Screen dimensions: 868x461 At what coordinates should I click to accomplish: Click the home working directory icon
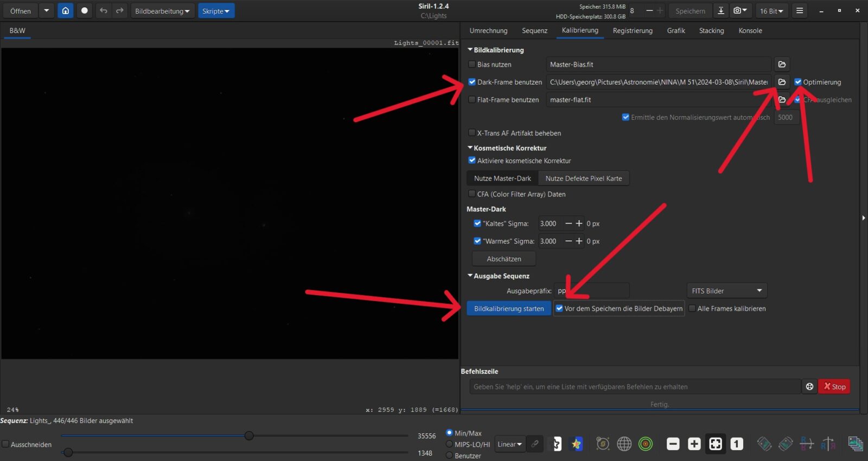coord(65,11)
